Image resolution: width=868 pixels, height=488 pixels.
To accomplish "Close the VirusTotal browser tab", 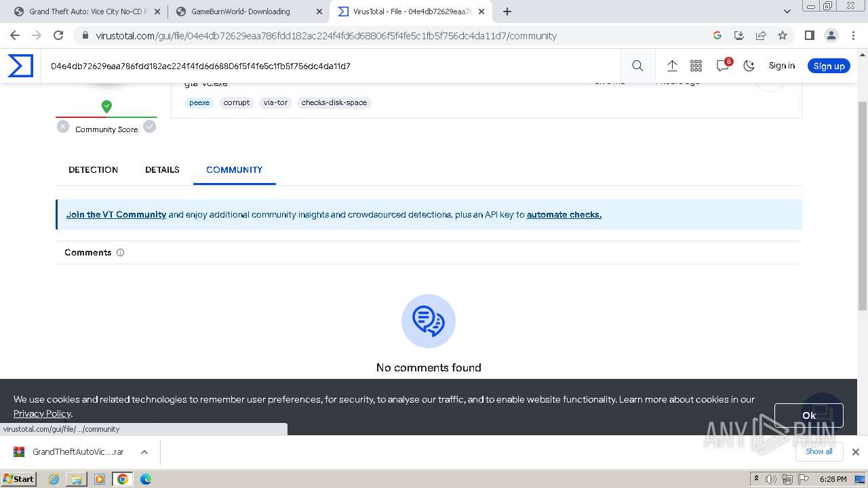I will coord(481,12).
